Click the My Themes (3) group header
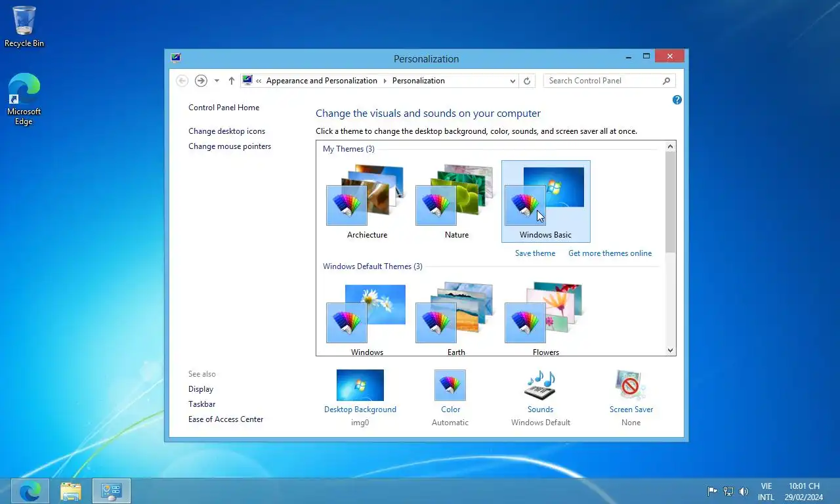This screenshot has height=504, width=840. click(x=348, y=149)
